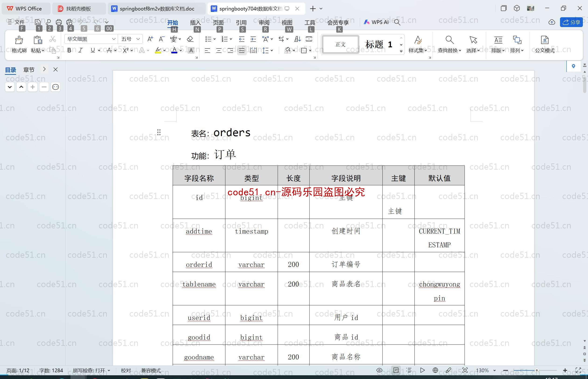Screen dimensions: 588x379
Task: Switch to springbootf8m2v数据库文档.doc tab
Action: (157, 9)
